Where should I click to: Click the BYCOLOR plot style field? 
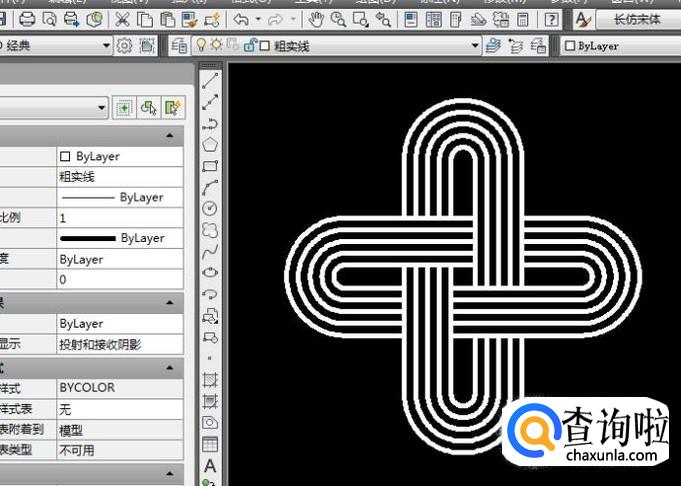coord(119,387)
